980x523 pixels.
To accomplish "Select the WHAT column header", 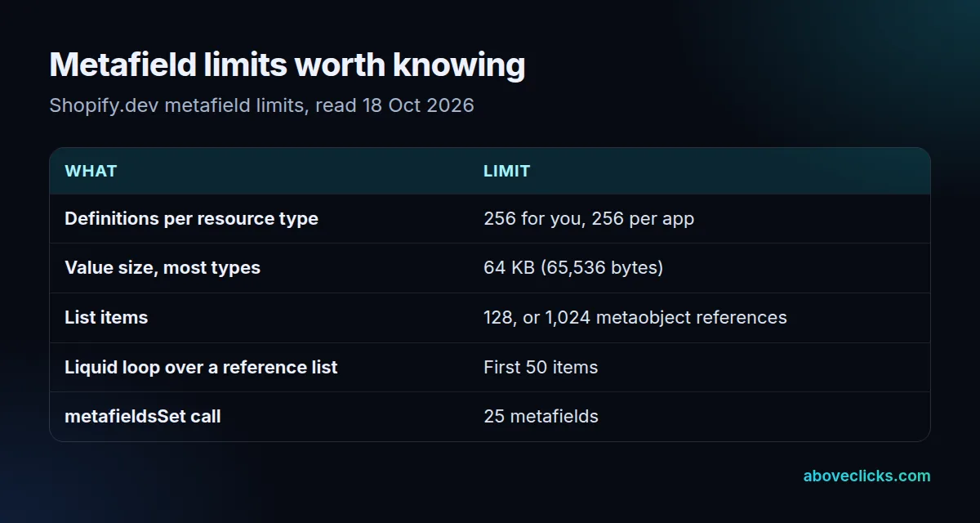I will click(91, 171).
